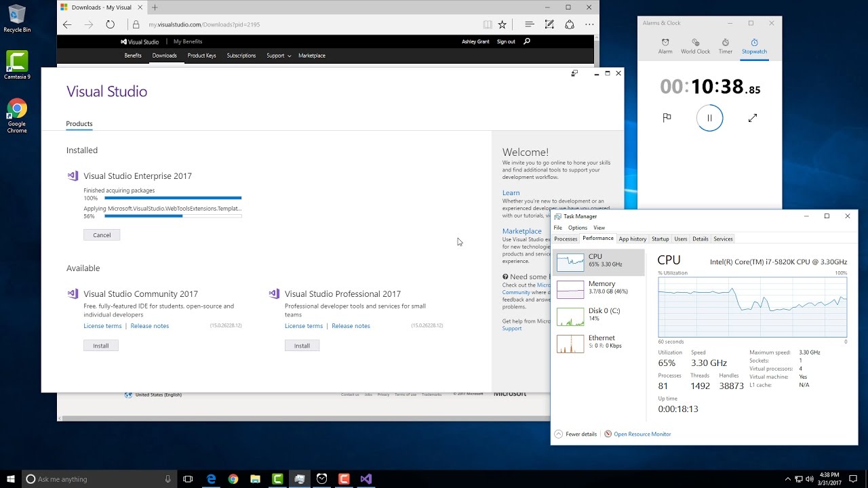Viewport: 868px width, 488px height.
Task: Show hidden system tray icons
Action: pos(787,479)
